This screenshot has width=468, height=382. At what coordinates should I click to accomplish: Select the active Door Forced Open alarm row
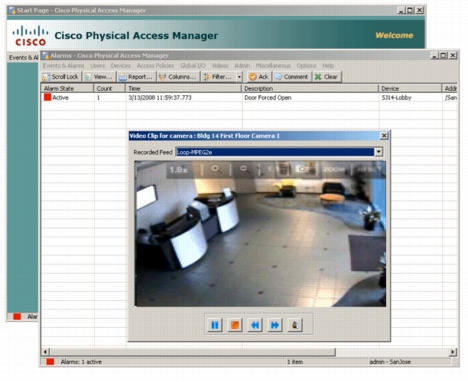click(x=250, y=98)
